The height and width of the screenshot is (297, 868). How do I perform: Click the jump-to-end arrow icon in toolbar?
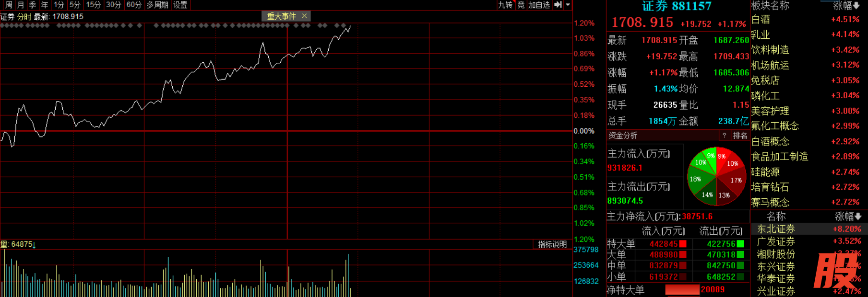click(x=558, y=5)
